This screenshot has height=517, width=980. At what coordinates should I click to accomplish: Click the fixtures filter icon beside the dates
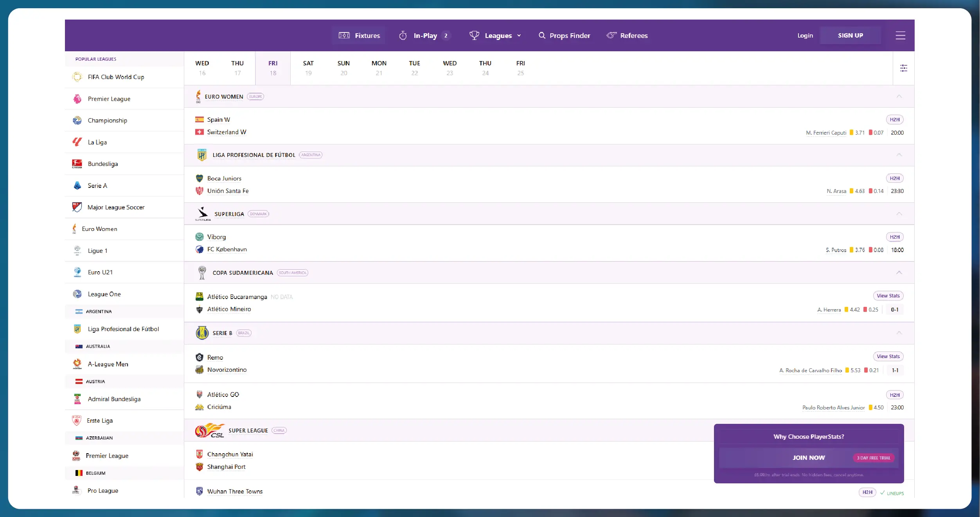click(x=904, y=68)
